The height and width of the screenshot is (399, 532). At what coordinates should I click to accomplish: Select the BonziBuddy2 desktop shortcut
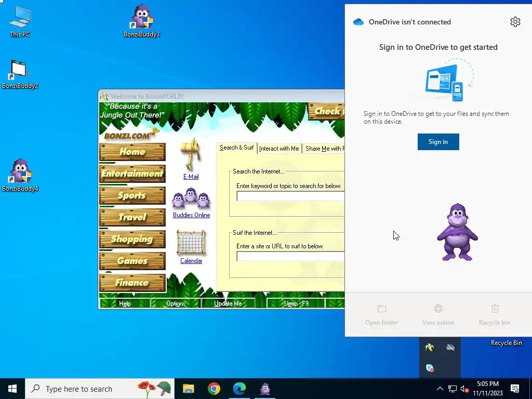click(x=20, y=74)
